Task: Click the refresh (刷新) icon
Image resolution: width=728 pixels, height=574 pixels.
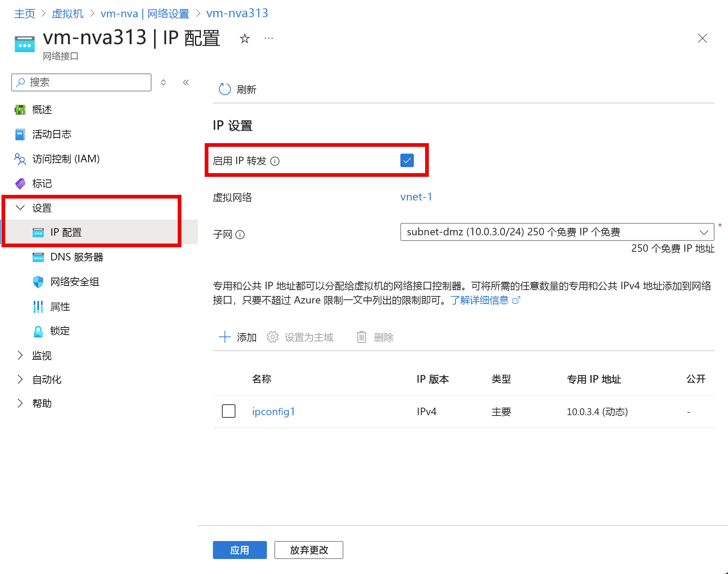Action: click(225, 89)
